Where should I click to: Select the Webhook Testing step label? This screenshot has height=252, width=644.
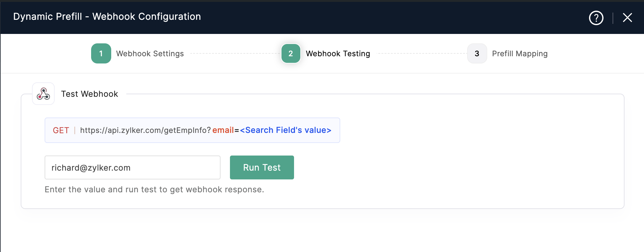pyautogui.click(x=338, y=54)
